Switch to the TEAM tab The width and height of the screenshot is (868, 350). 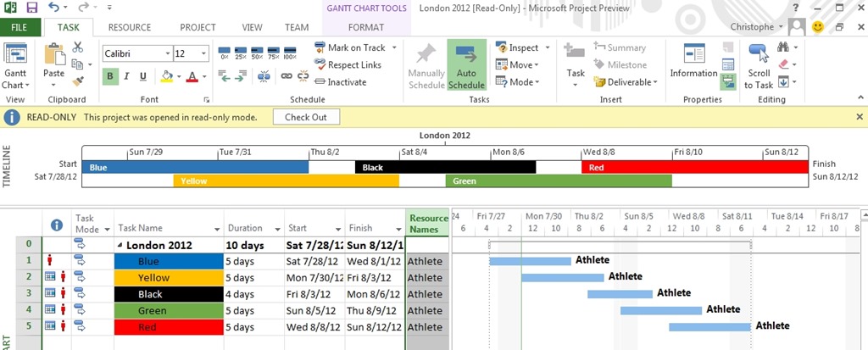(297, 27)
